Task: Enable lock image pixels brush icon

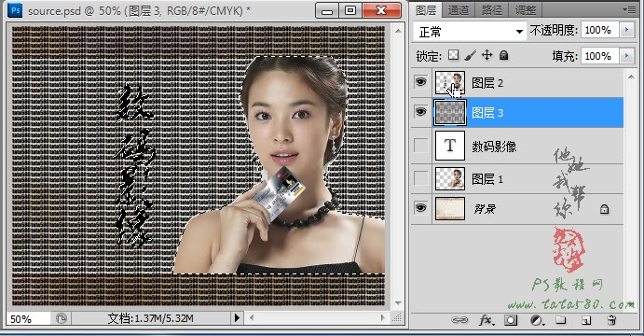Action: click(471, 55)
